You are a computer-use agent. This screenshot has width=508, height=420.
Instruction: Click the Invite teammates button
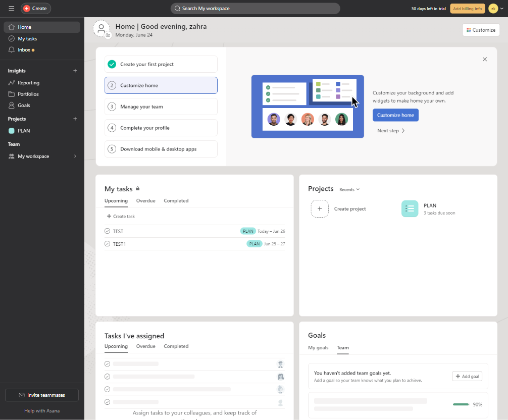[42, 395]
